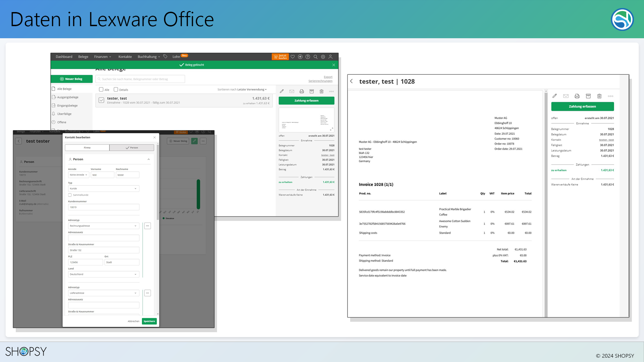Open the Typ 'Kunde' dropdown
This screenshot has width=644, height=362.
pyautogui.click(x=104, y=189)
